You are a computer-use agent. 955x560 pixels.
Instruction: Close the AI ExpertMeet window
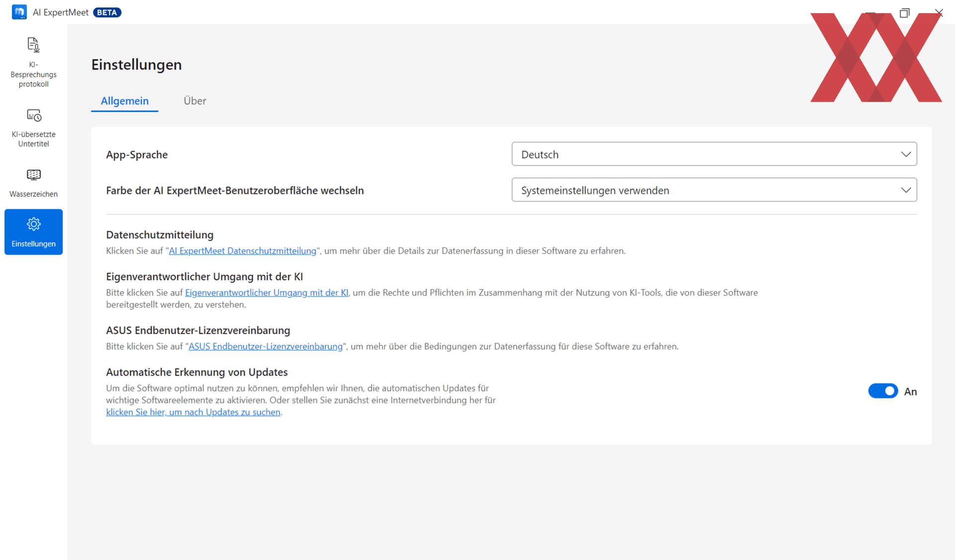[939, 13]
